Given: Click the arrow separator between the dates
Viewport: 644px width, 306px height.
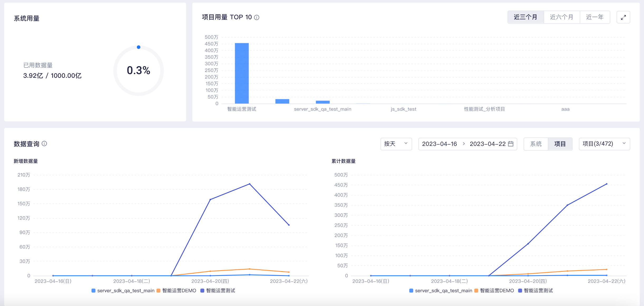Looking at the screenshot, I should coord(464,144).
